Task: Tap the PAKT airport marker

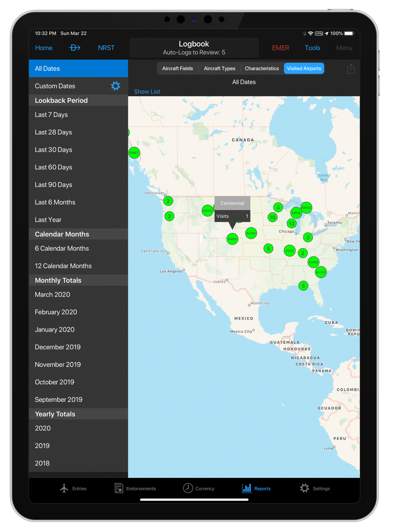Action: pyautogui.click(x=134, y=153)
